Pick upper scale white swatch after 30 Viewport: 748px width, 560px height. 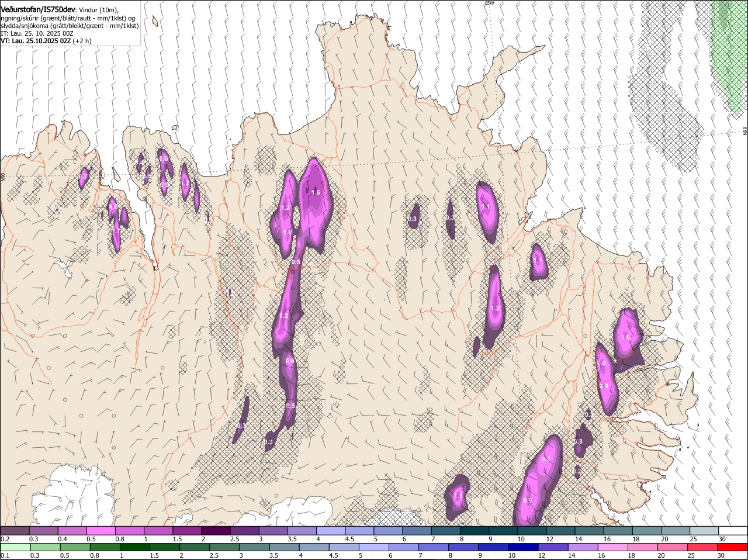tap(733, 530)
